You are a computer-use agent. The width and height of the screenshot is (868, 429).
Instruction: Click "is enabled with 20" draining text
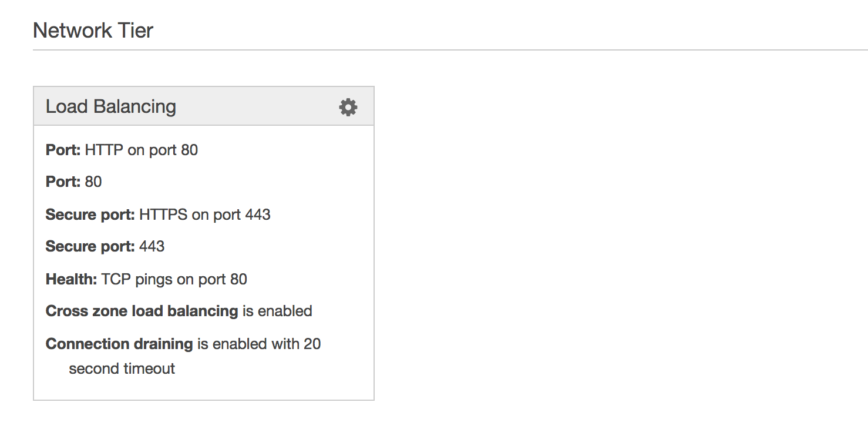point(259,344)
